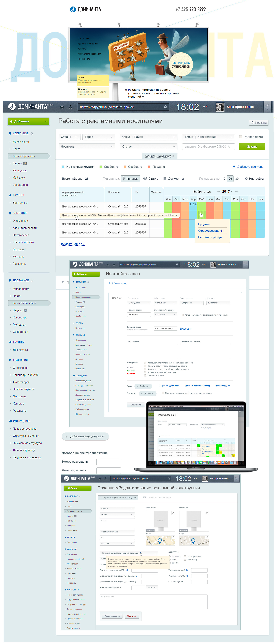
Task: Enable the Живой поиск checkbox
Action: coord(241,137)
